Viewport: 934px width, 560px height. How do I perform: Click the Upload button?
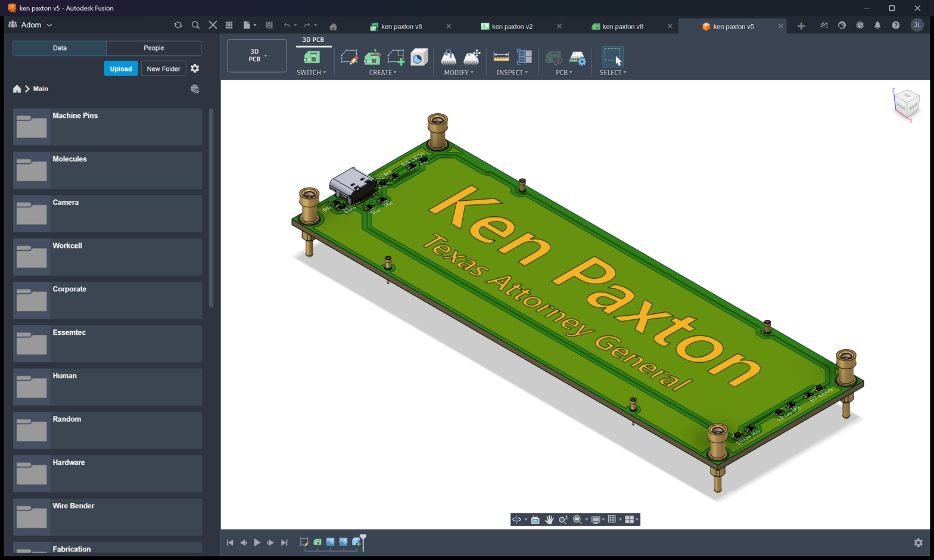click(x=121, y=69)
